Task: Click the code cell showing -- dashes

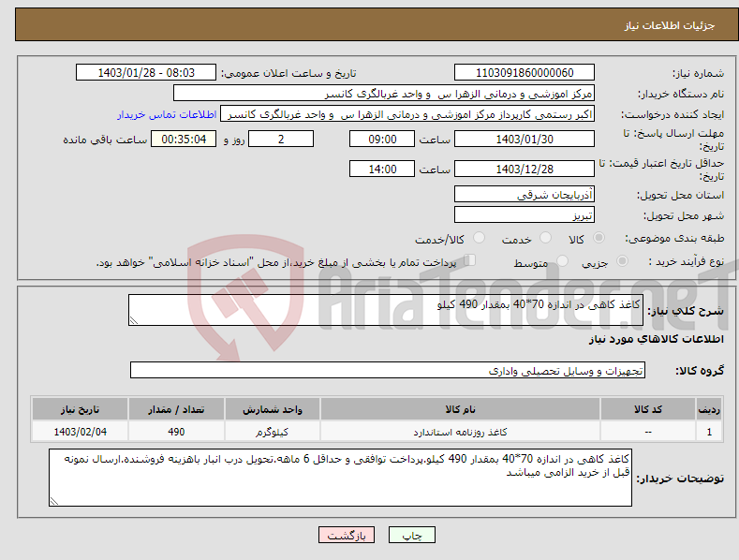Action: (648, 432)
